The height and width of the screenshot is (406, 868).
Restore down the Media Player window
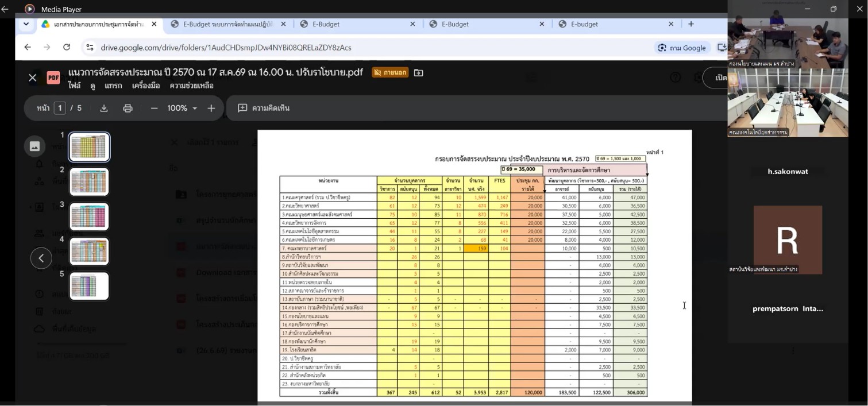(833, 9)
